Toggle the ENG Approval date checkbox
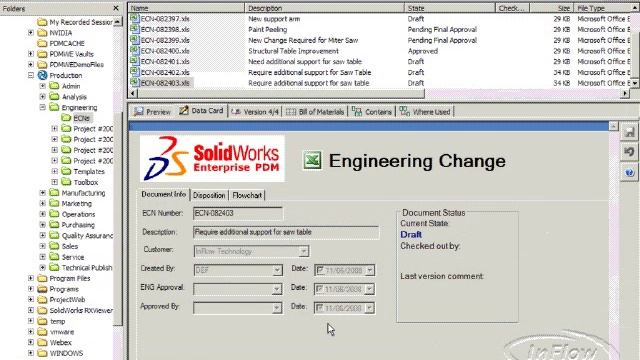The image size is (640, 360). [x=320, y=289]
